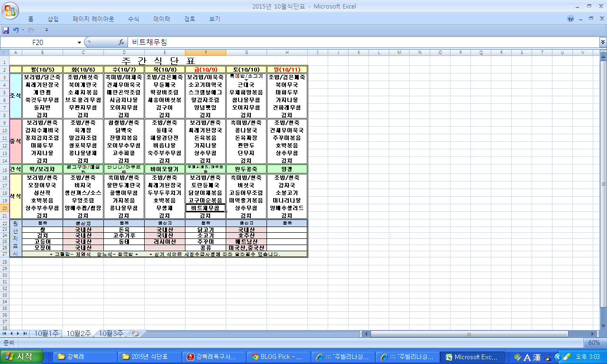Save the workbook using the floppy disk icon

pyautogui.click(x=6, y=30)
